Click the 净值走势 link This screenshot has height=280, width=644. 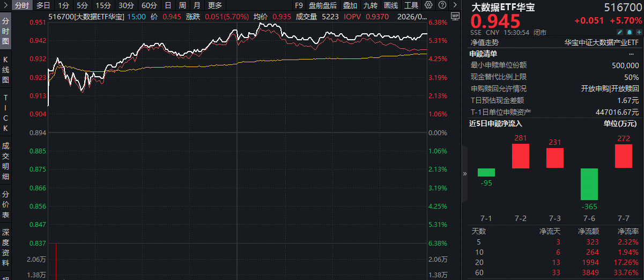coord(484,42)
